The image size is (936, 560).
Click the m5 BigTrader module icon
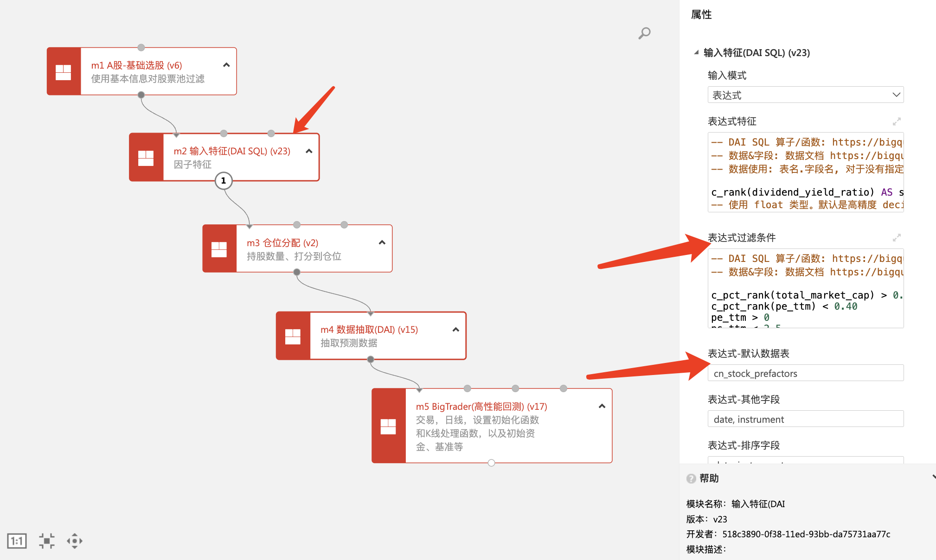coord(388,426)
